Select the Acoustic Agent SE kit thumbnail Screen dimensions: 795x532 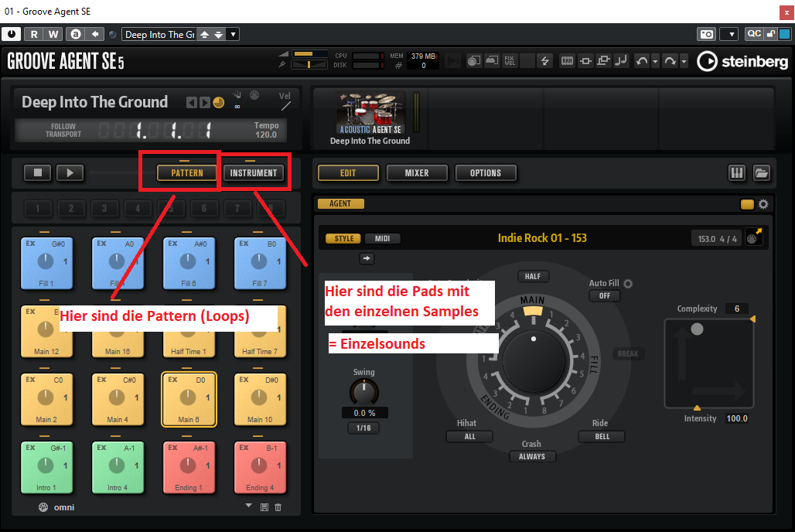click(x=370, y=113)
